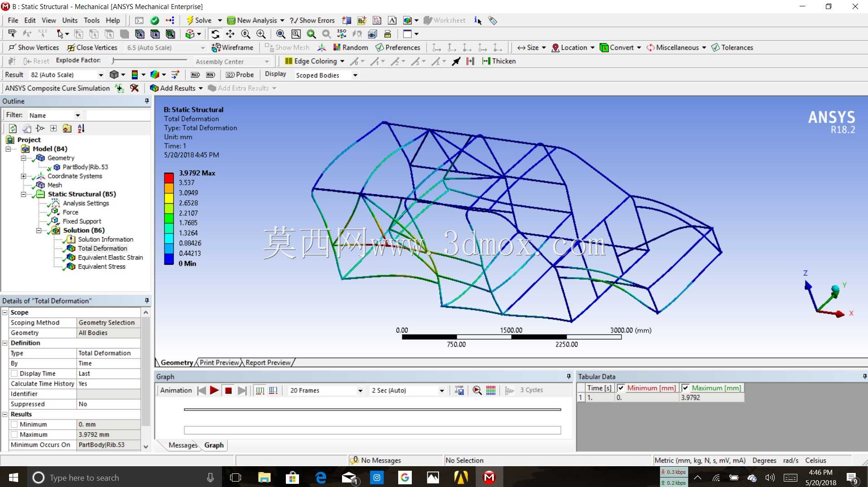
Task: Stop the animation playback
Action: tap(228, 391)
